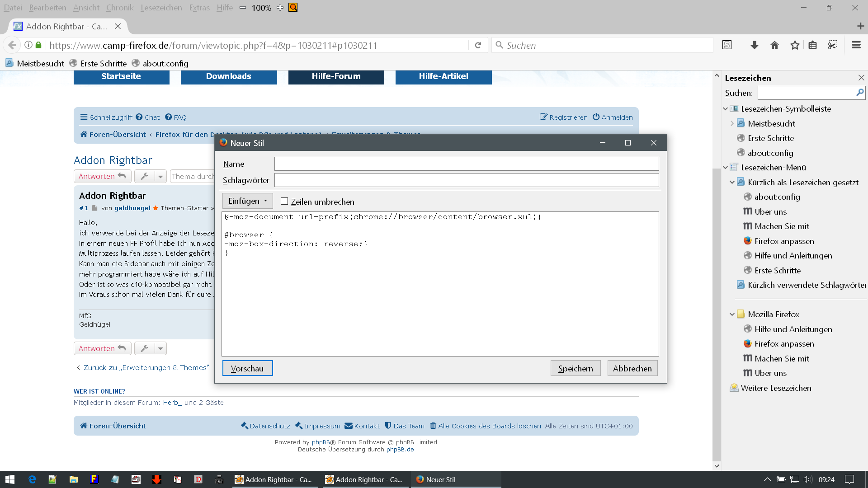Click the zoom in plus icon
Screen dimensions: 868x488
[280, 8]
